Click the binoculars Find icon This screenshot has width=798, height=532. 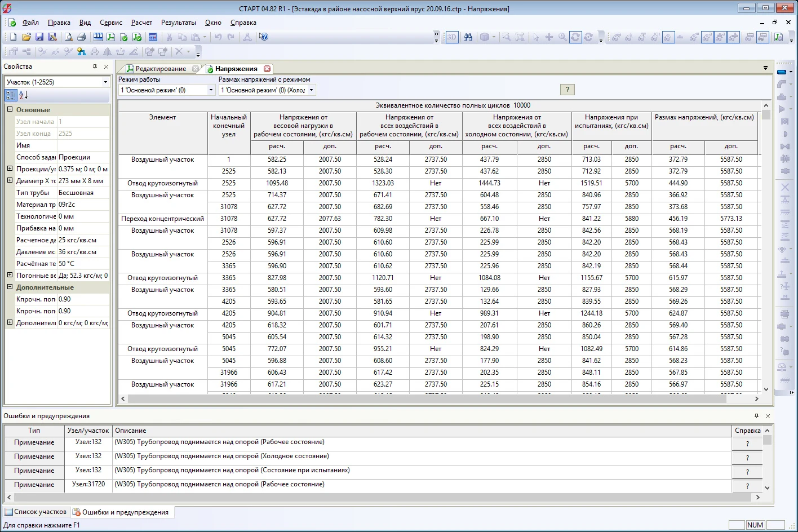tap(468, 37)
